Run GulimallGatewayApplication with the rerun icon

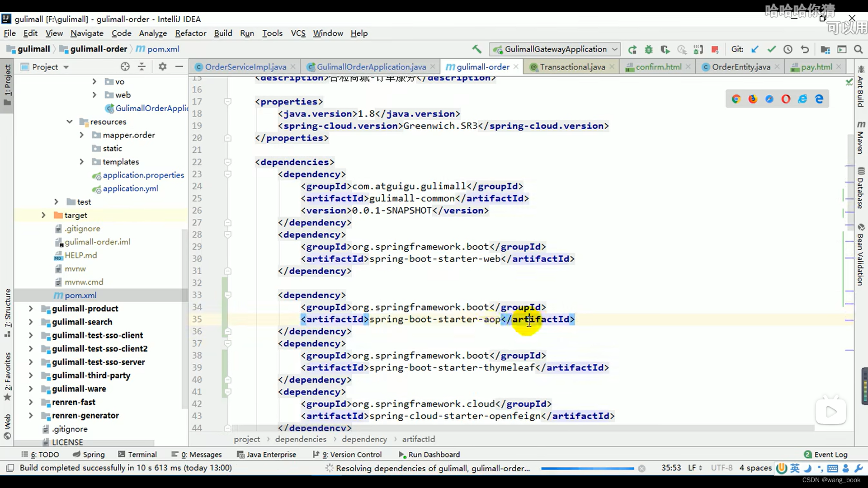[632, 49]
